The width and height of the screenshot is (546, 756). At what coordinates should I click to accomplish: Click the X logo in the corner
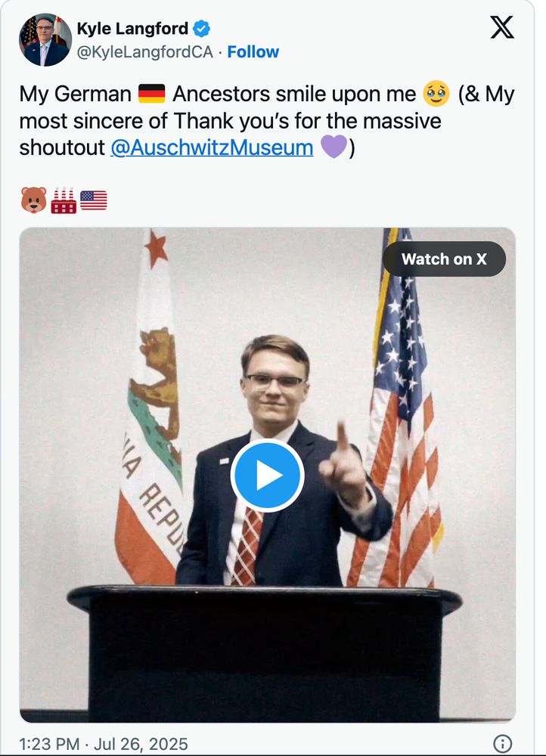tap(502, 27)
